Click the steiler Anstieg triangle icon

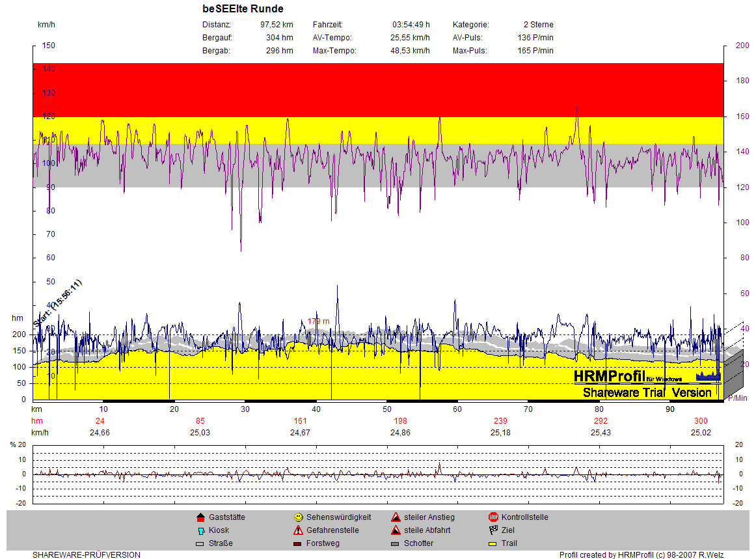tap(396, 517)
